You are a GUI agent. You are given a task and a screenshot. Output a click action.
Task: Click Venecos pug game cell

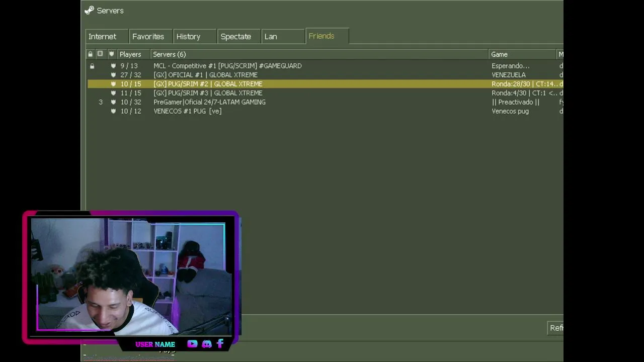coord(510,111)
